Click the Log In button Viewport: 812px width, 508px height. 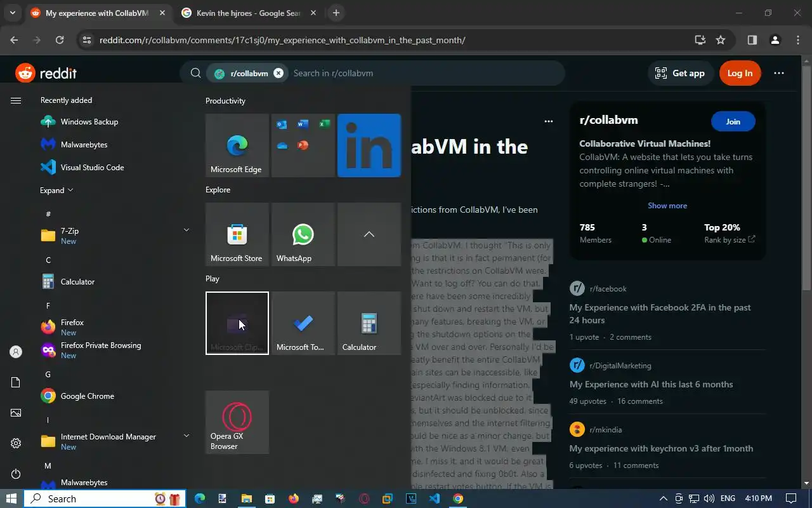coord(740,73)
